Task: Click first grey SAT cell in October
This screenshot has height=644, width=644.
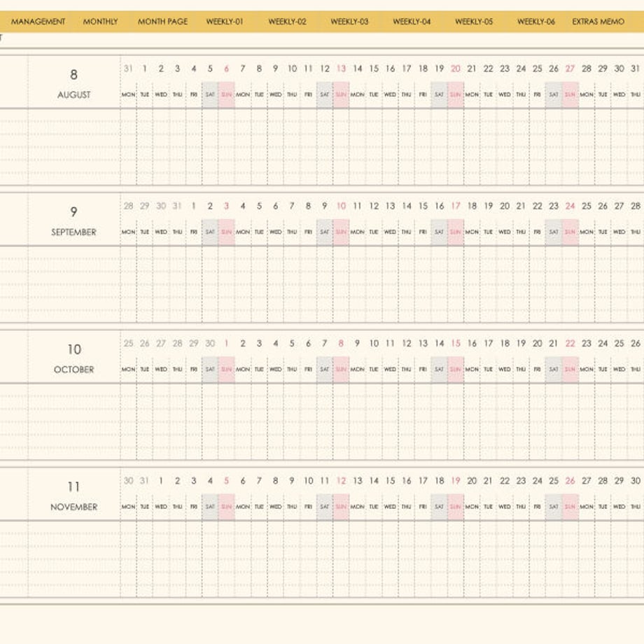Action: (x=210, y=370)
